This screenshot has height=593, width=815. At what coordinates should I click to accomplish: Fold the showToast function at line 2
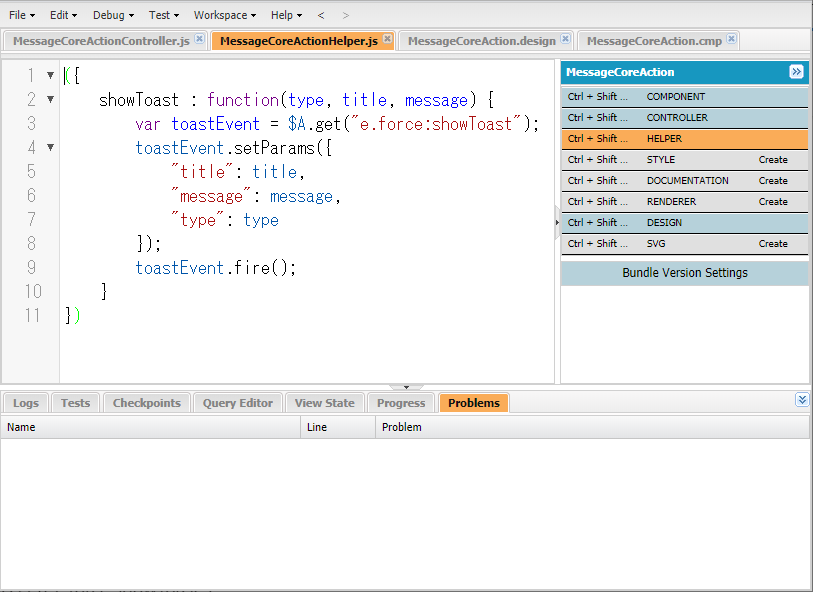pos(51,100)
